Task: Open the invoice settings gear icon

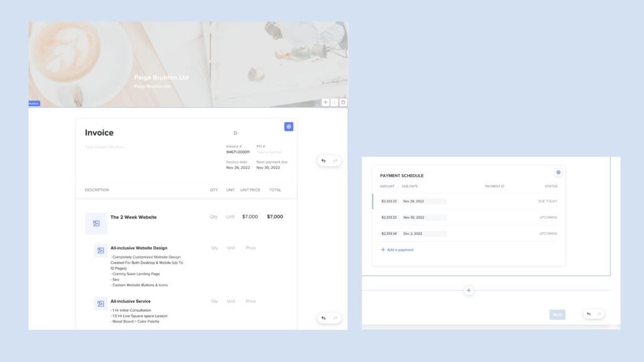Action: tap(289, 126)
